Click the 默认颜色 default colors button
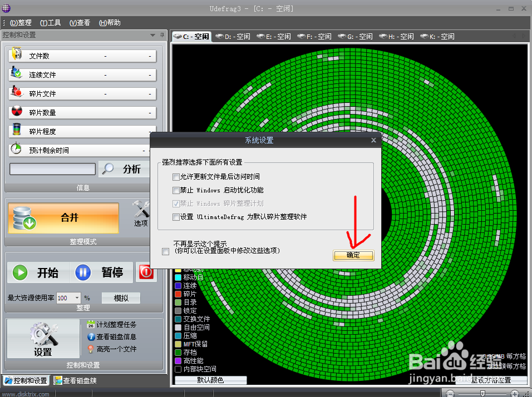Image resolution: width=532 pixels, height=397 pixels. pos(210,380)
